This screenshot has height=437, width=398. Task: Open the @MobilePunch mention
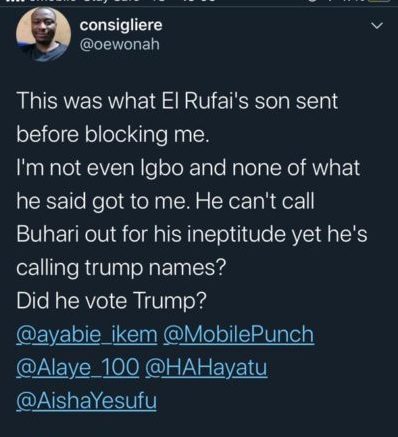pyautogui.click(x=238, y=335)
